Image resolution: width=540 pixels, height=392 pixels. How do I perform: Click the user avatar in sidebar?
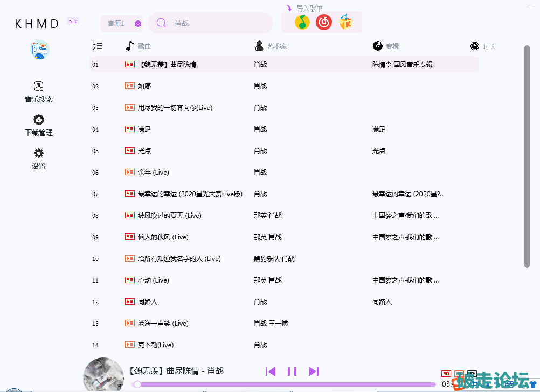tap(40, 50)
